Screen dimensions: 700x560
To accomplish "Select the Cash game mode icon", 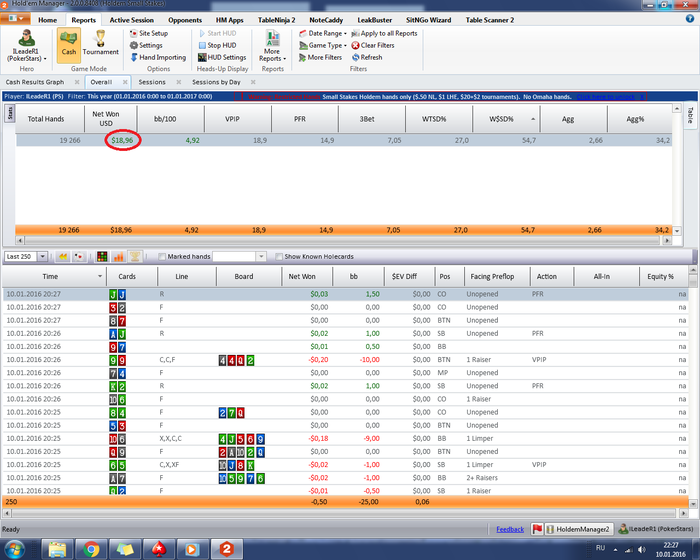I will [68, 44].
